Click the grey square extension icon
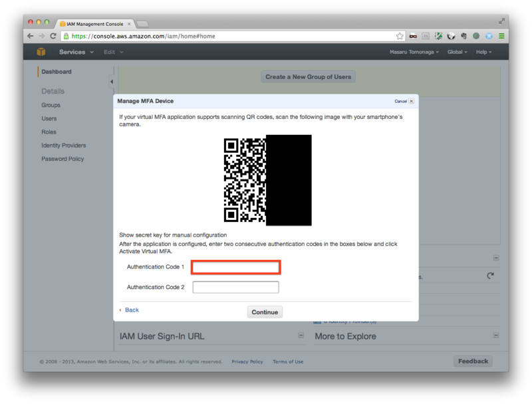Viewport: 532px width, 404px height. pyautogui.click(x=426, y=36)
